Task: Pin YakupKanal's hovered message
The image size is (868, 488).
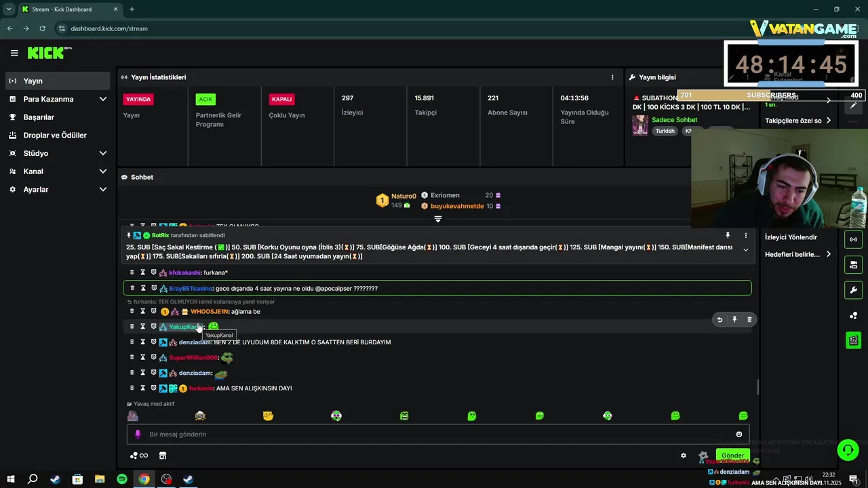Action: [734, 319]
